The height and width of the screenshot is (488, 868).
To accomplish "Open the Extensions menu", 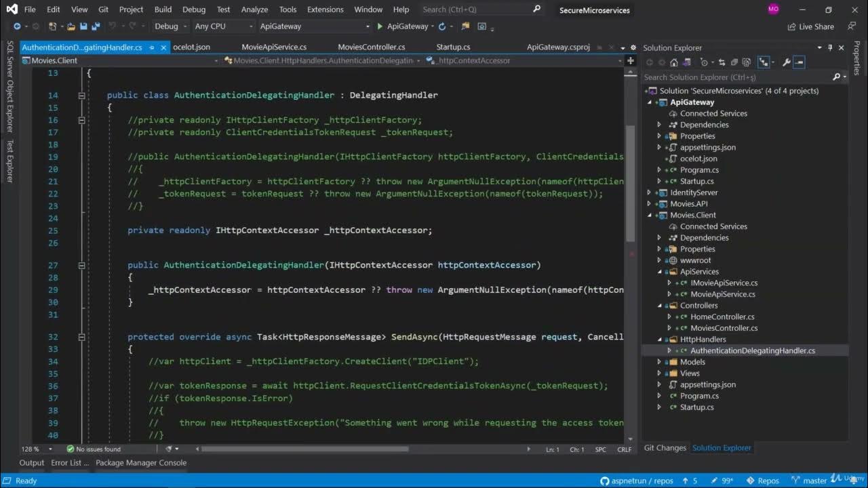I will (325, 9).
